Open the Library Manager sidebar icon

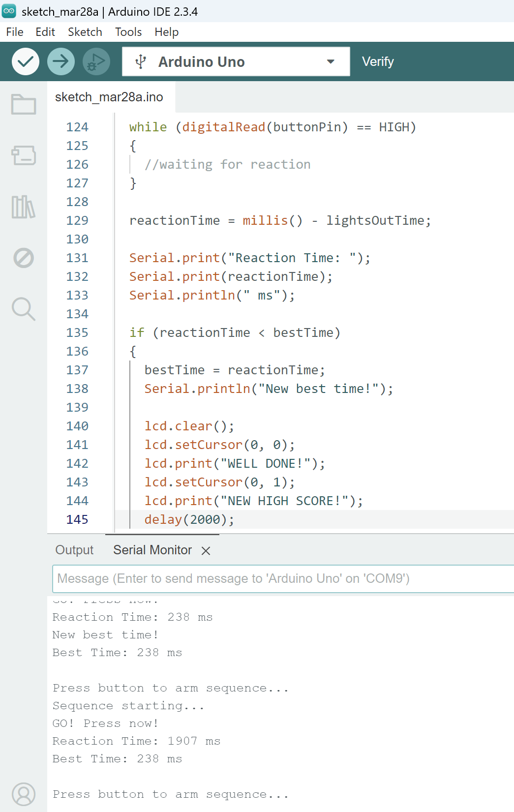tap(24, 207)
